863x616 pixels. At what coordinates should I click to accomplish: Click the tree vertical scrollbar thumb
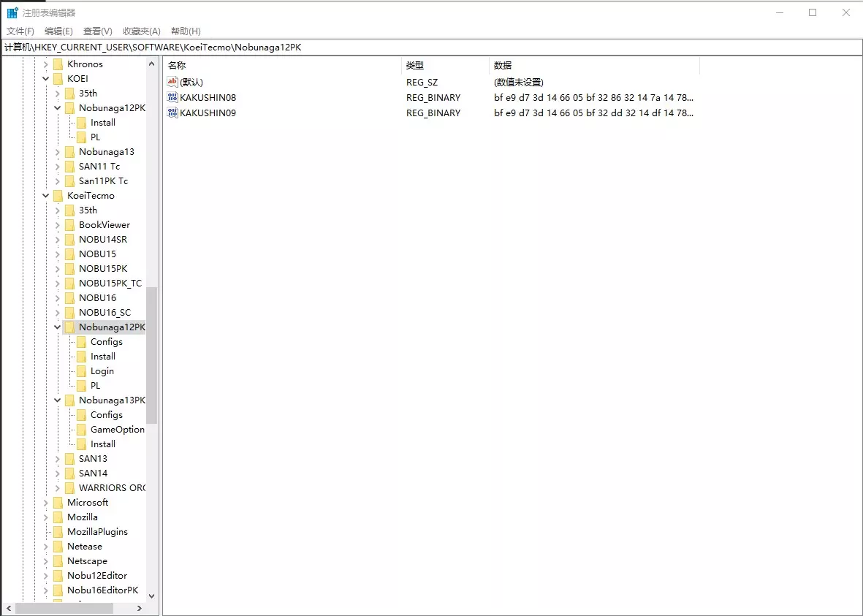pos(152,355)
